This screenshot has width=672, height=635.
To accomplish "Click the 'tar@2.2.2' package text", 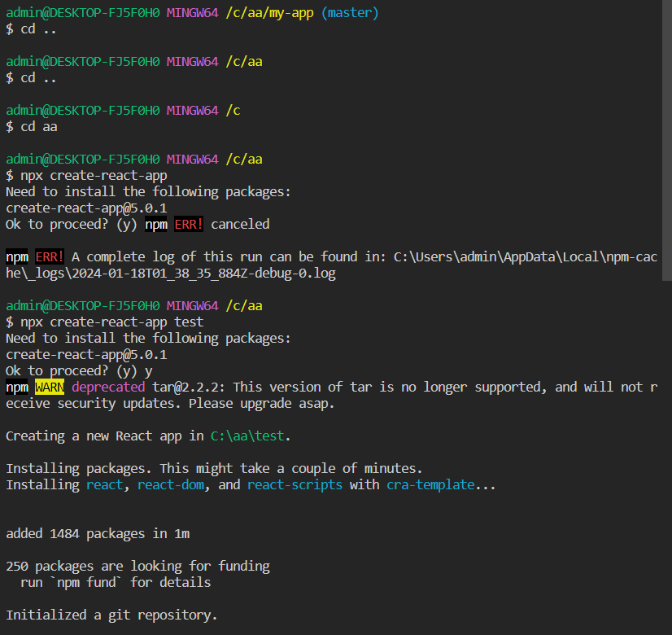I will [x=185, y=388].
